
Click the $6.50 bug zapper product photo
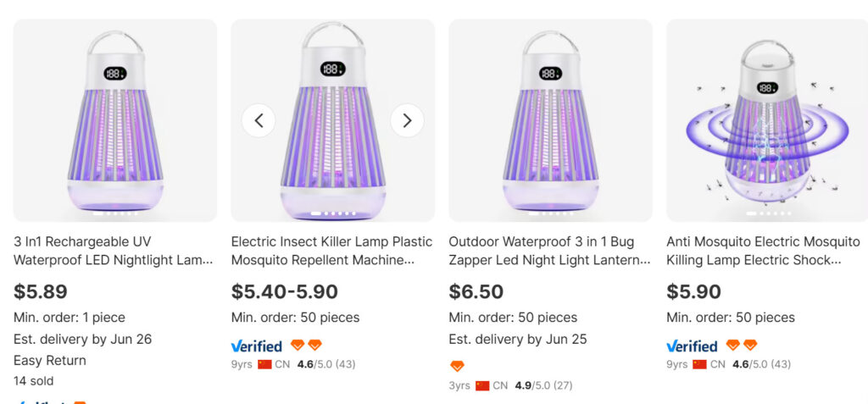[550, 120]
